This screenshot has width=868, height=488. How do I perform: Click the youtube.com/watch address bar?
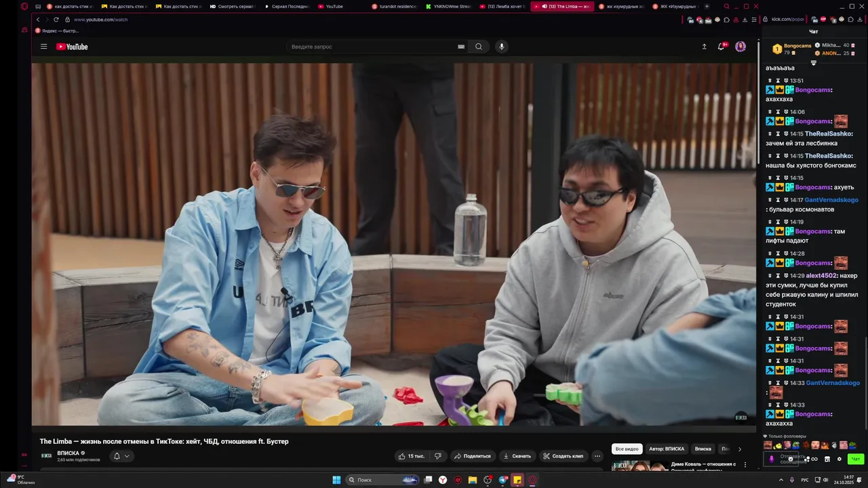(100, 20)
